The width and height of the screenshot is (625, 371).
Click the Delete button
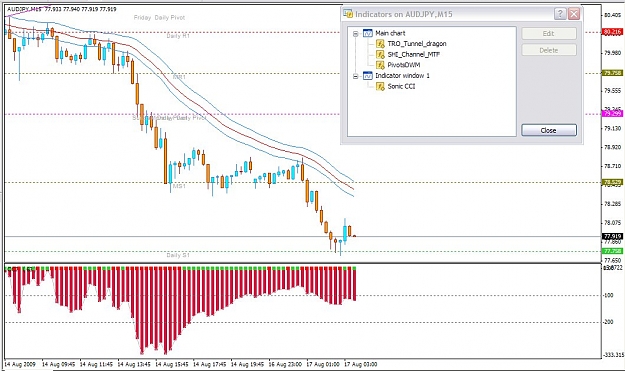tap(549, 50)
